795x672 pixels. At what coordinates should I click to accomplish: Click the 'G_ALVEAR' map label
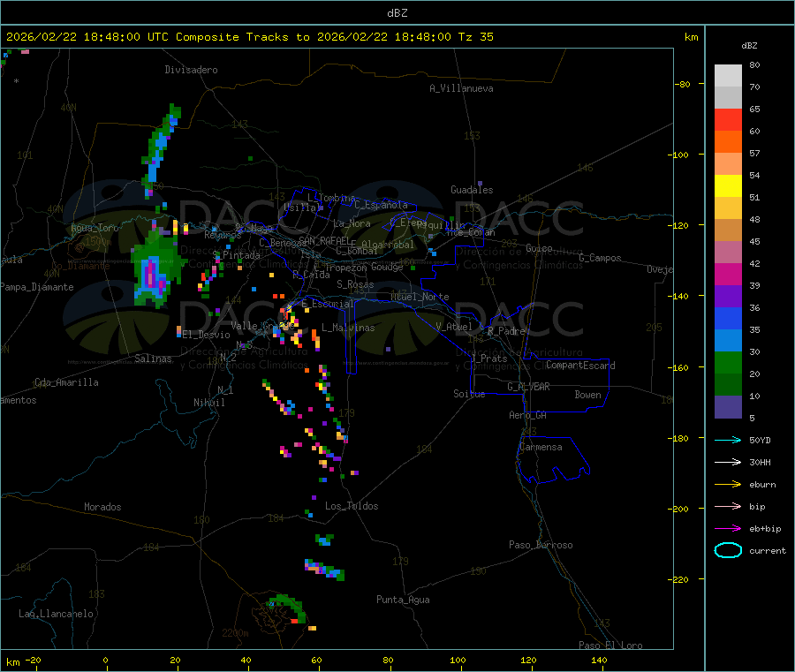pyautogui.click(x=528, y=387)
